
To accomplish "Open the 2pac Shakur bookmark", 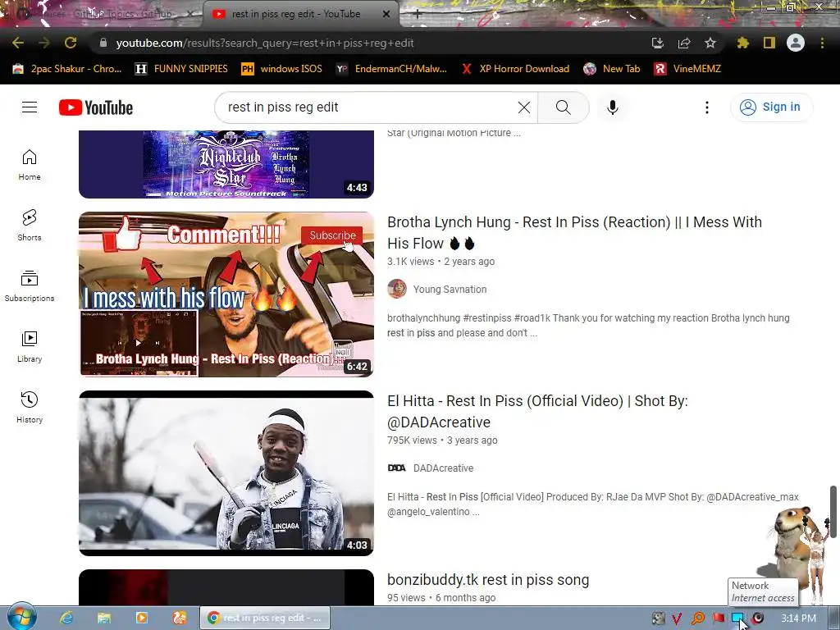I will pos(67,69).
